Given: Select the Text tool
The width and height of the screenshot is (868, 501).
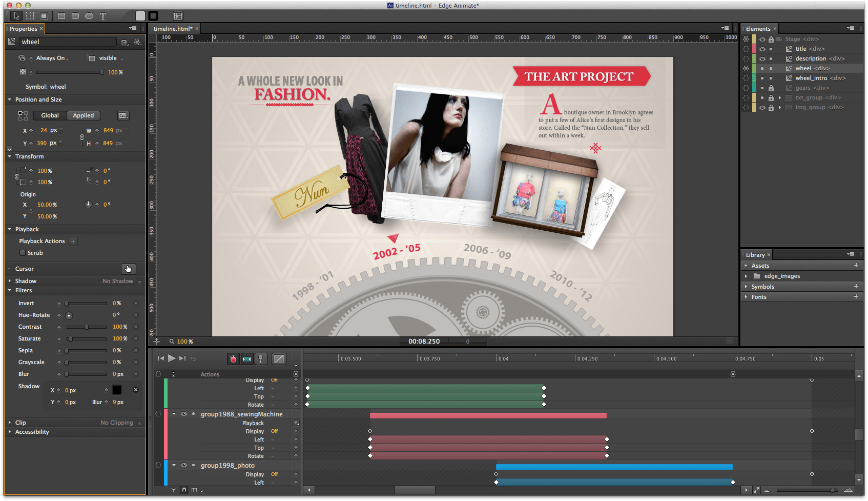Looking at the screenshot, I should click(102, 16).
